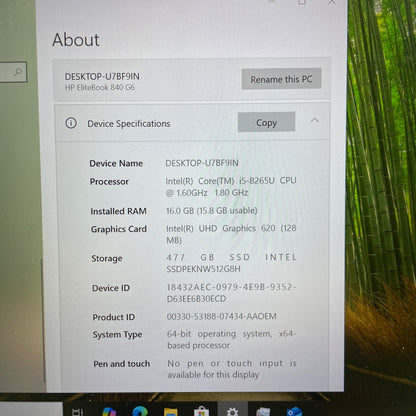
Task: Select the Product ID 00330-53188-07434-AAOEM
Action: 222,316
